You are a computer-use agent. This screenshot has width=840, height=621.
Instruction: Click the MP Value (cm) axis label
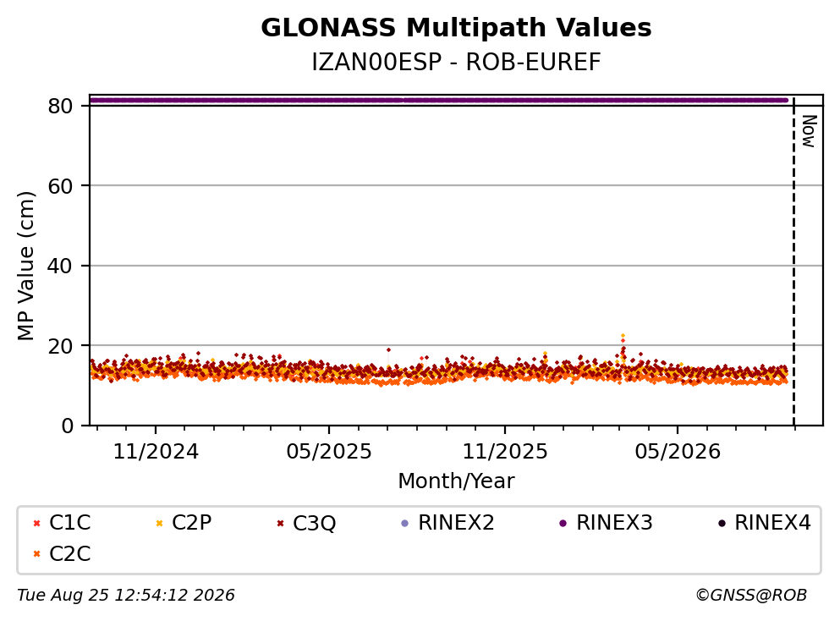tap(25, 266)
